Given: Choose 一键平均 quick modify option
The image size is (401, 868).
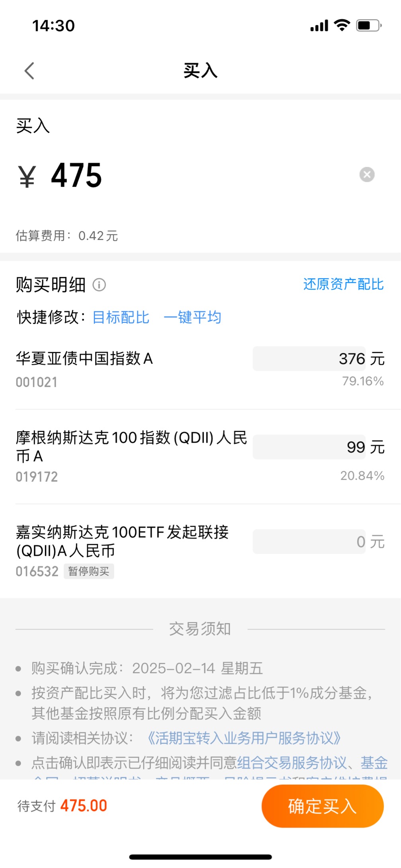Looking at the screenshot, I should pos(192,318).
